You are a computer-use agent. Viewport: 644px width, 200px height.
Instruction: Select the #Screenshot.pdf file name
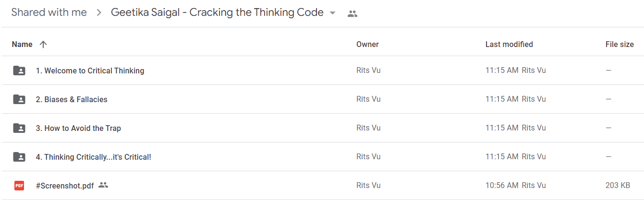65,186
